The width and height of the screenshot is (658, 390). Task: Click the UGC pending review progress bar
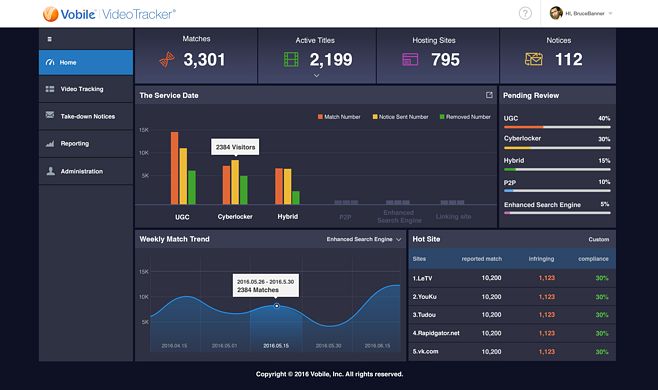557,127
